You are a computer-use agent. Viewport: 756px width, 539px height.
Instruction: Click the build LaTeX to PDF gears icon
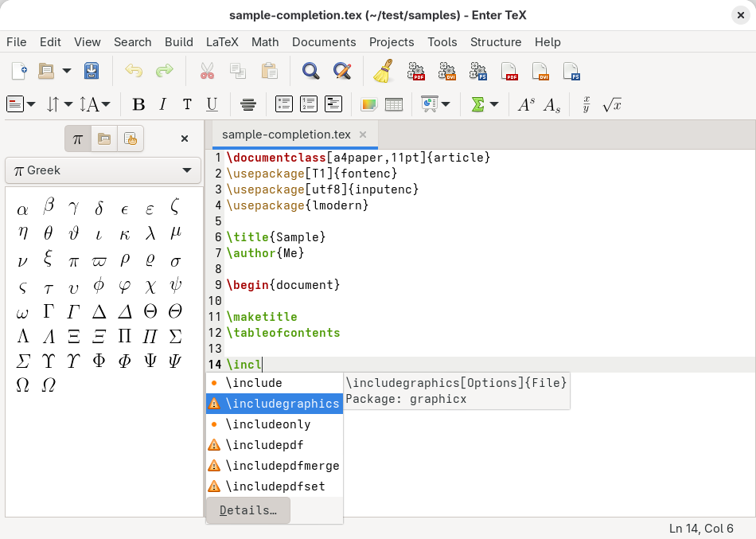pos(416,72)
